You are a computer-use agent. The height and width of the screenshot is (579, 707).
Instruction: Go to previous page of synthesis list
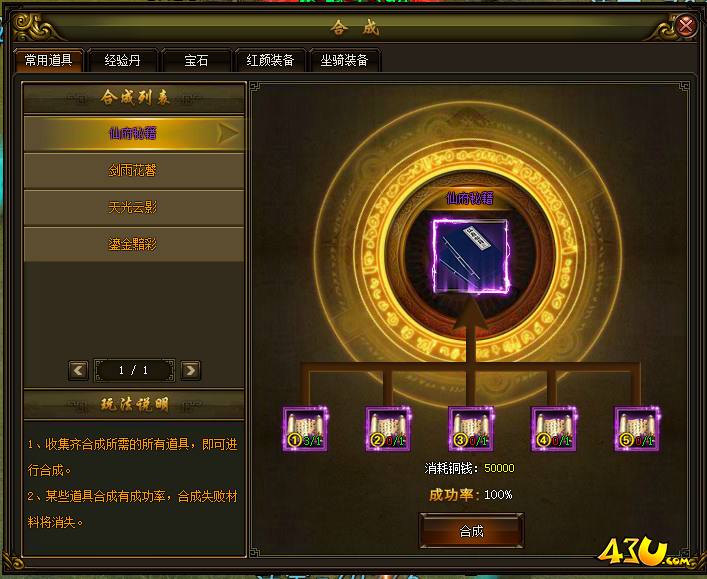pos(78,370)
